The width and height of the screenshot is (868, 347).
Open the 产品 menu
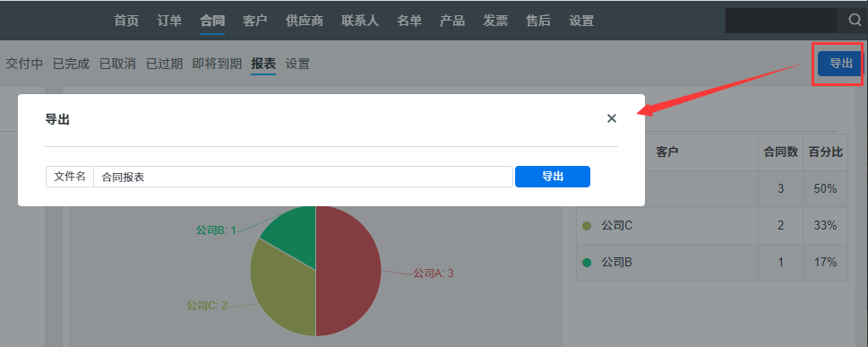pos(452,21)
